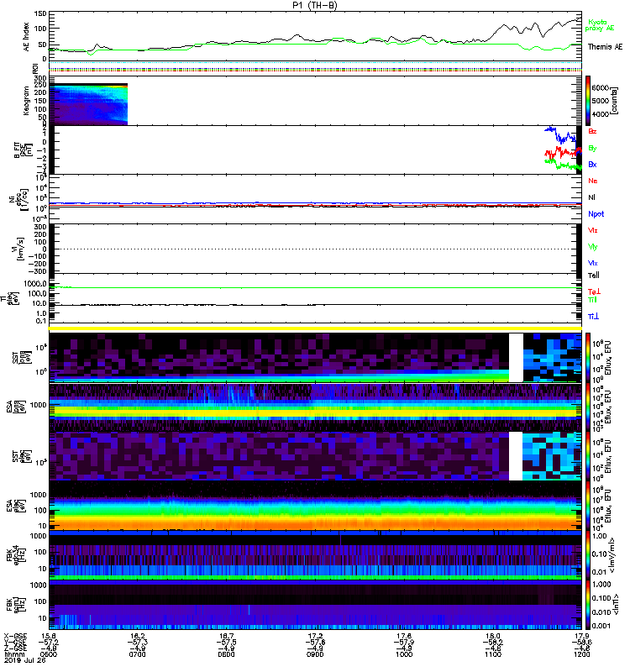630x672 pixels.
Task: Click the X-GSE value 17.2
Action: tap(315, 637)
